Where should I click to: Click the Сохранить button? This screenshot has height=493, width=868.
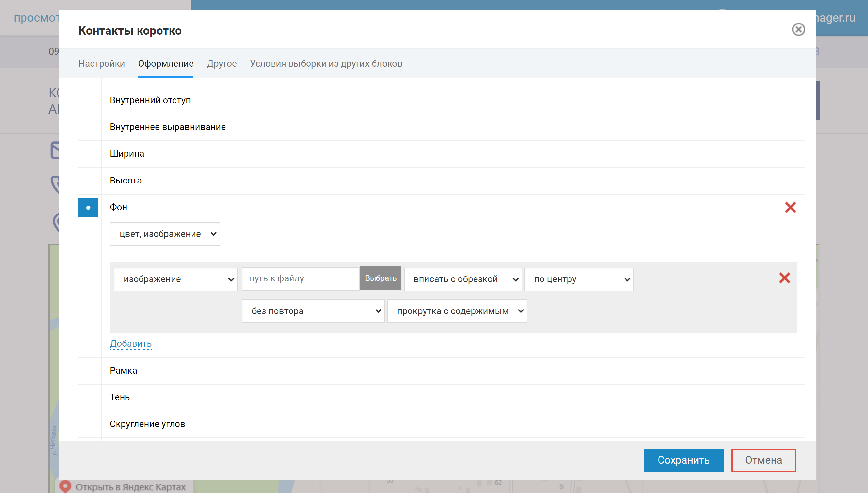point(683,460)
